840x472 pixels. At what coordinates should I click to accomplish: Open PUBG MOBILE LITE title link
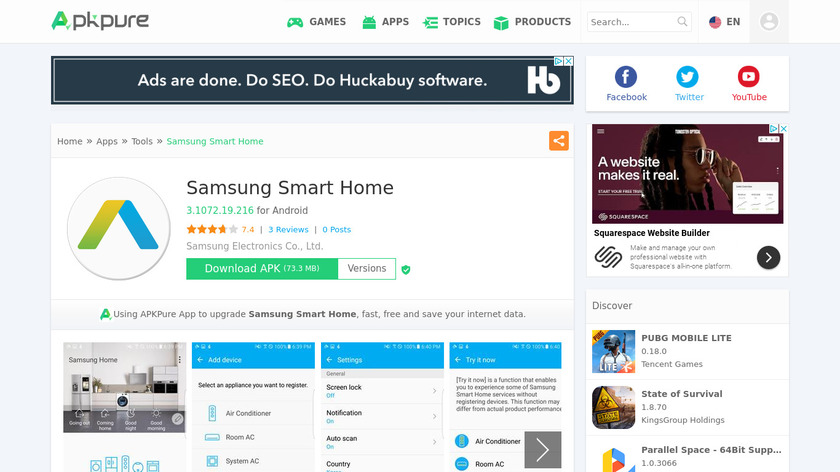(686, 338)
